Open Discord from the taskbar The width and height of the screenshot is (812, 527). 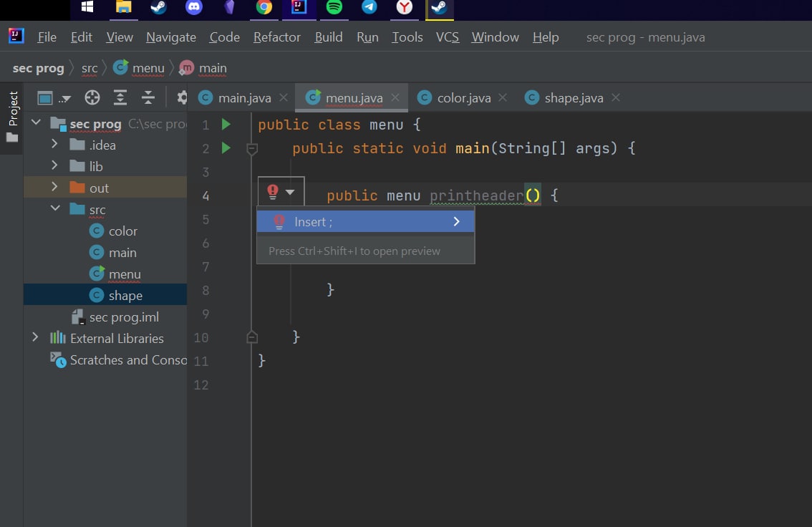click(x=193, y=7)
